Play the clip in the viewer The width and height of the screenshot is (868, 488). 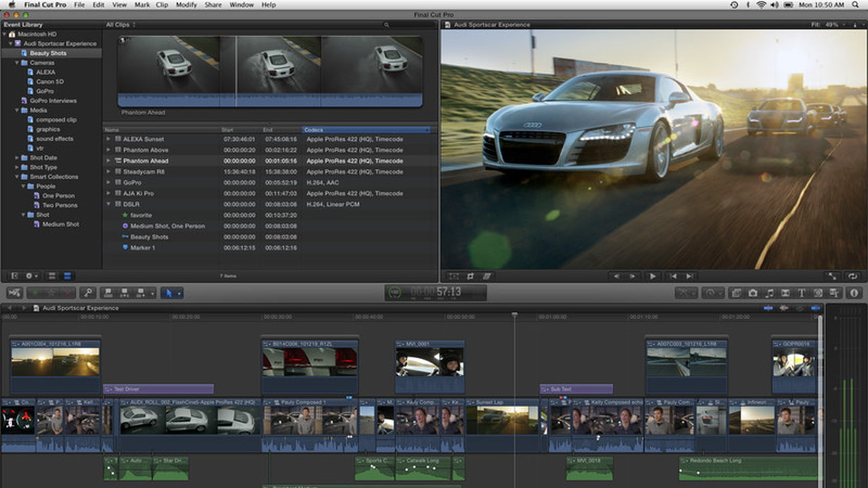click(653, 276)
